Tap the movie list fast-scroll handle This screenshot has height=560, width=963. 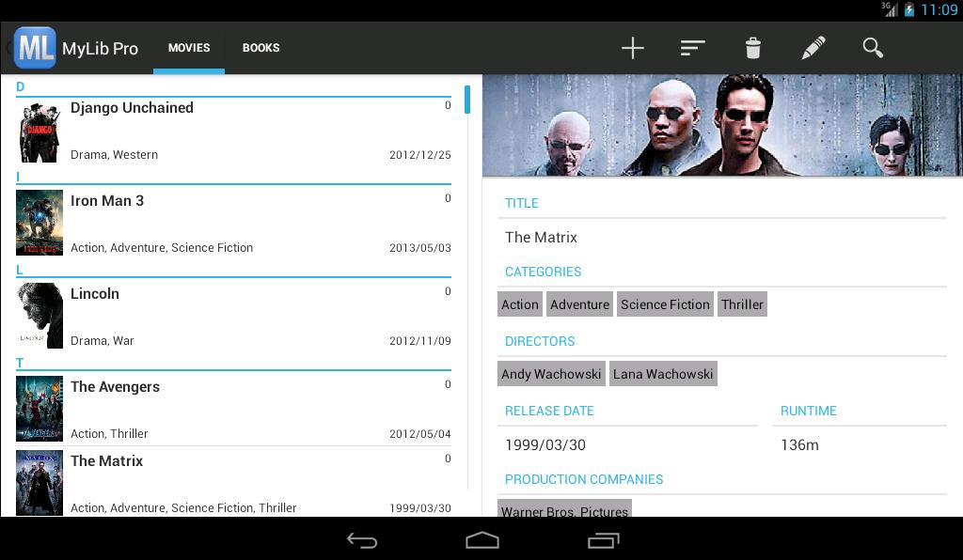click(x=467, y=100)
